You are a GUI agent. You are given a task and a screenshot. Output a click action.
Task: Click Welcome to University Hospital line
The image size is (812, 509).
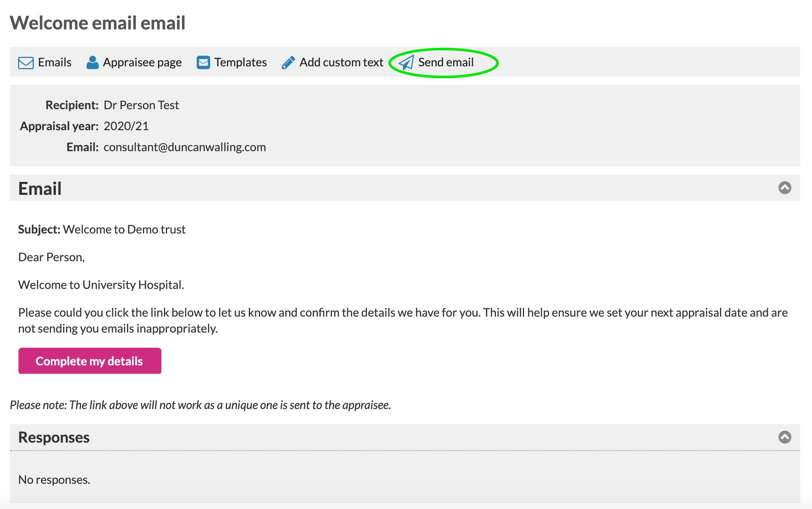101,285
